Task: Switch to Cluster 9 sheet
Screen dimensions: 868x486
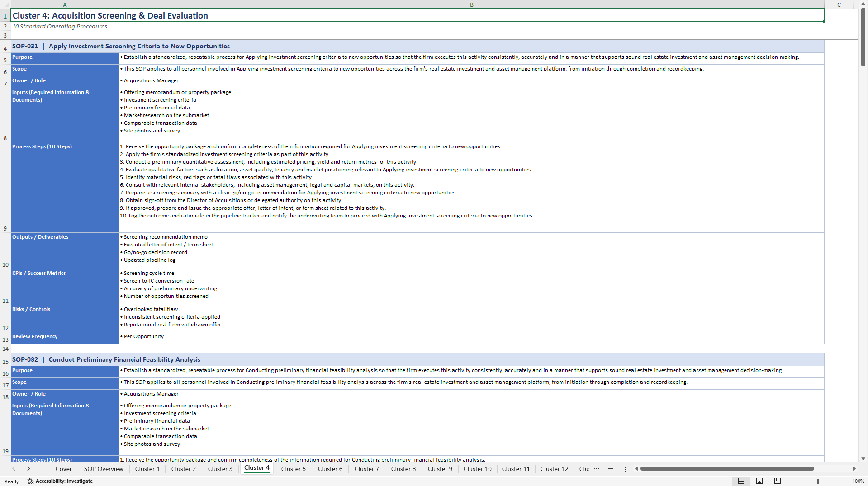Action: pyautogui.click(x=440, y=469)
